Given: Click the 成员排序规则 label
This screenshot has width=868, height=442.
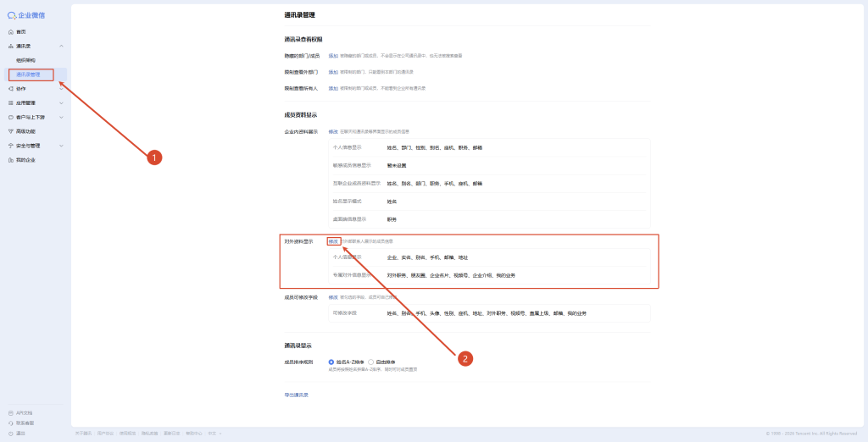Looking at the screenshot, I should (298, 362).
